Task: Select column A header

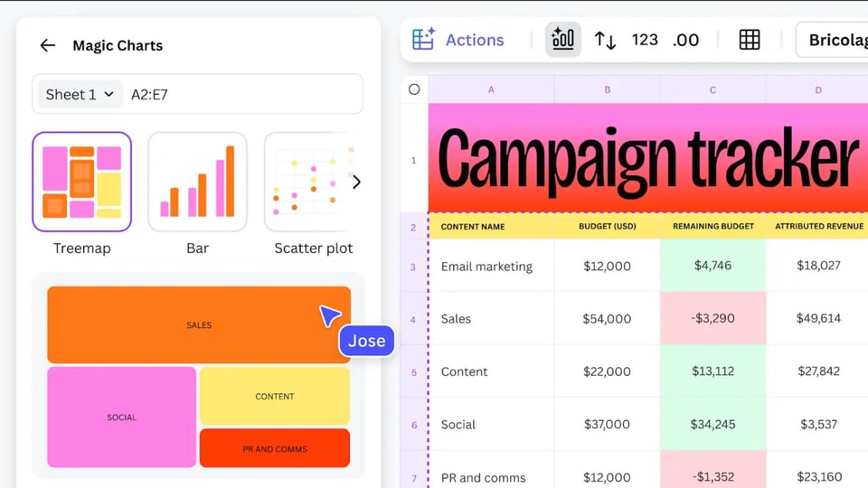Action: (x=491, y=89)
